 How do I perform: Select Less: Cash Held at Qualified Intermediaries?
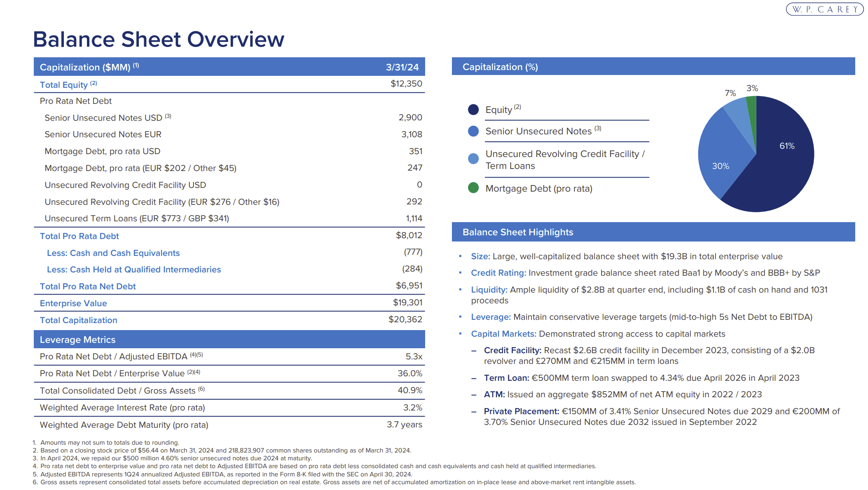[229, 270]
